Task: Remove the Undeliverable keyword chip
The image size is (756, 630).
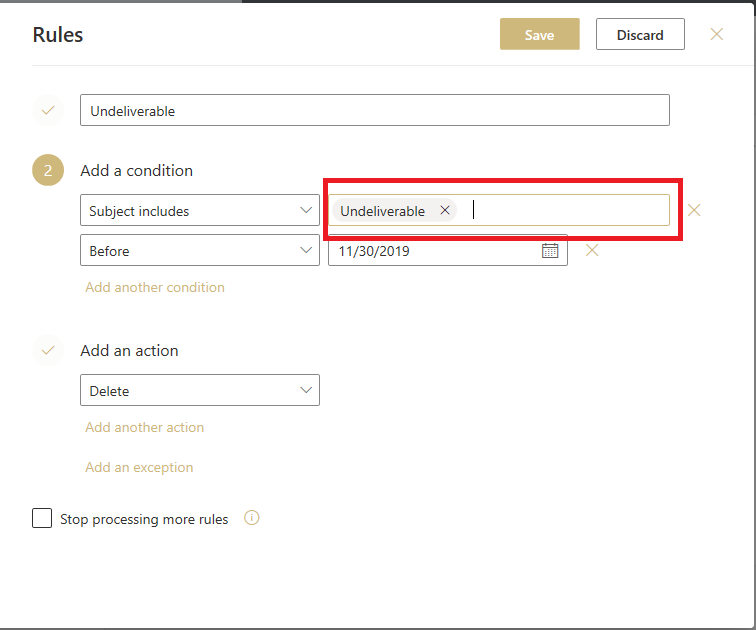Action: (445, 210)
